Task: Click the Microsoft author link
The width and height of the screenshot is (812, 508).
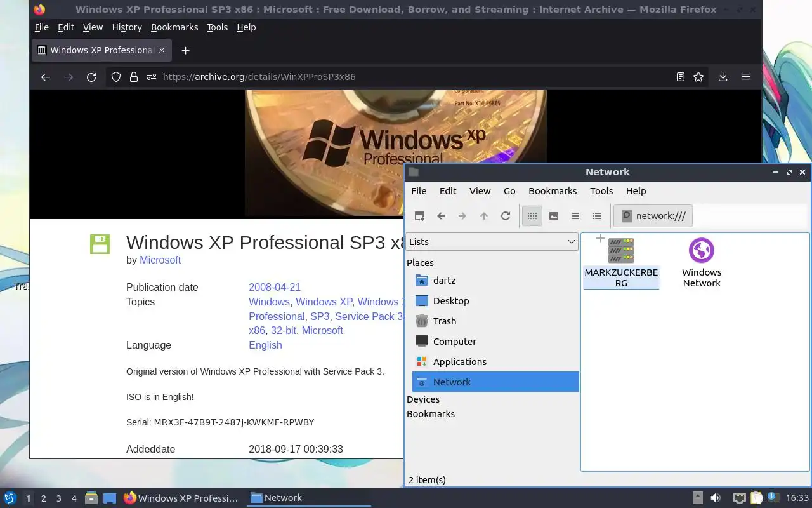Action: [160, 260]
